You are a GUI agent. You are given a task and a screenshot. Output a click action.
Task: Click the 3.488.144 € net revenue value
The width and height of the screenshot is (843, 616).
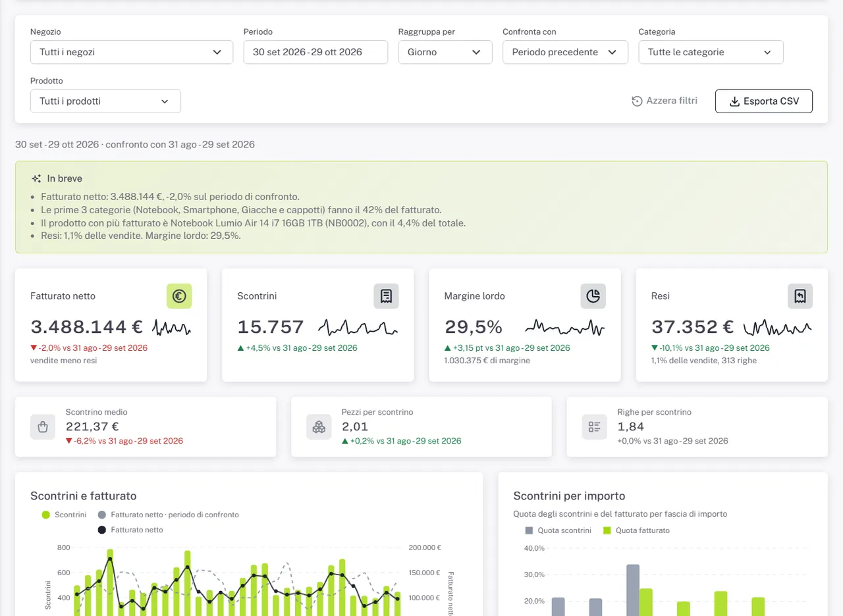coord(87,327)
